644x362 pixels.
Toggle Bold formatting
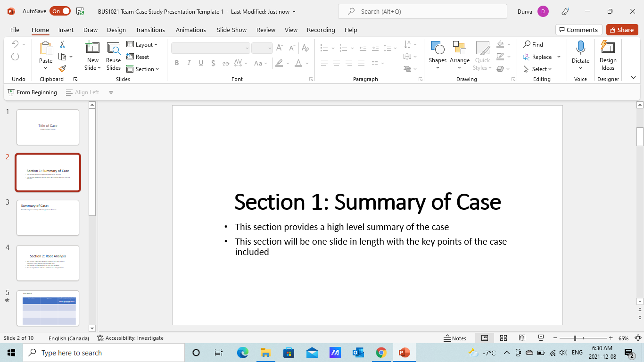point(177,63)
